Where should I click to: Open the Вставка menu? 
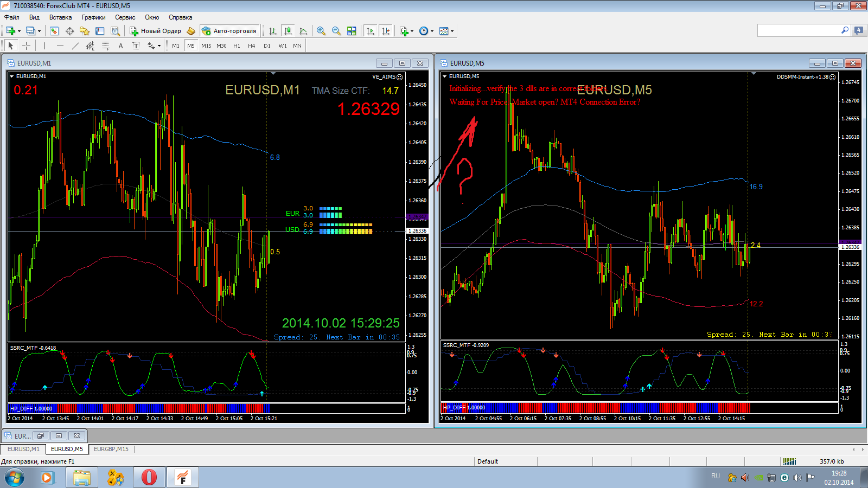point(60,17)
